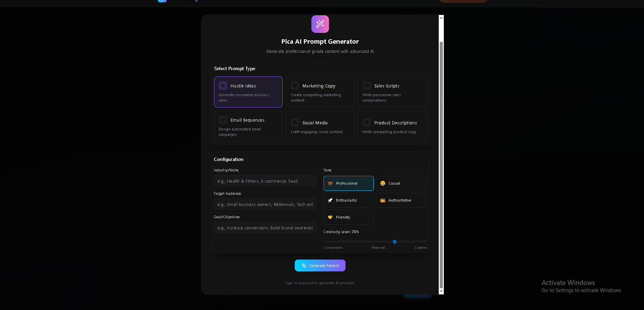Set tone to Professional
This screenshot has height=310, width=644.
coord(349,183)
